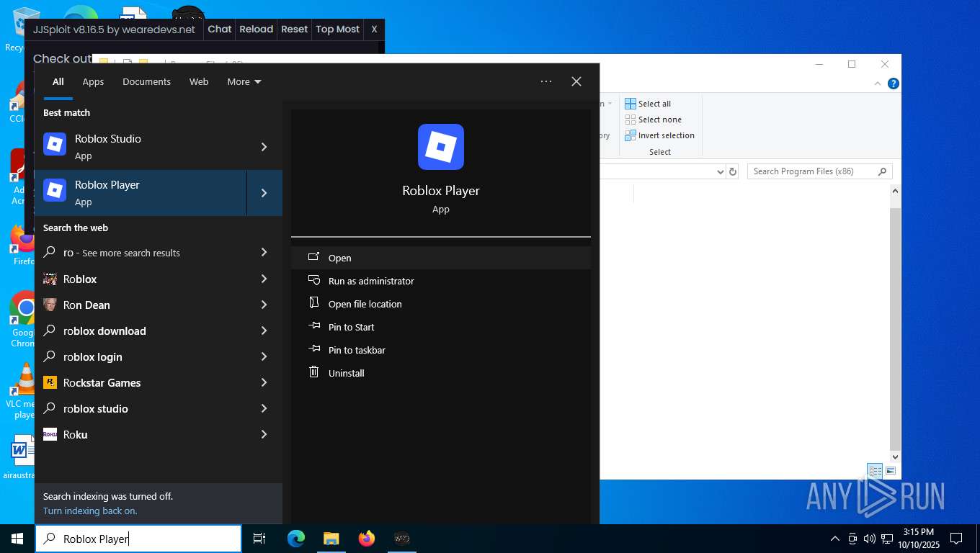Select Rockstar Games web suggestion
This screenshot has height=553, width=980.
point(141,382)
